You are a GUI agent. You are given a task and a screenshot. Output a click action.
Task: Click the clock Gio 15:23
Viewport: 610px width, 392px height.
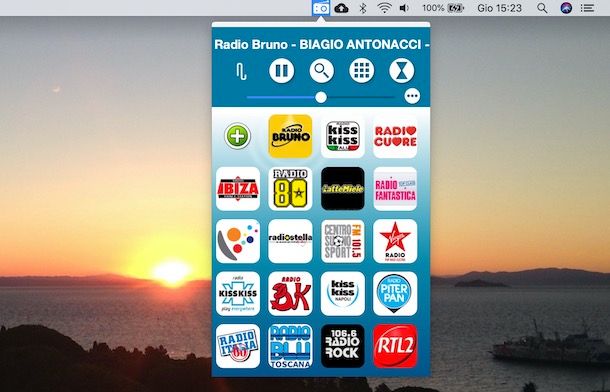[x=499, y=8]
